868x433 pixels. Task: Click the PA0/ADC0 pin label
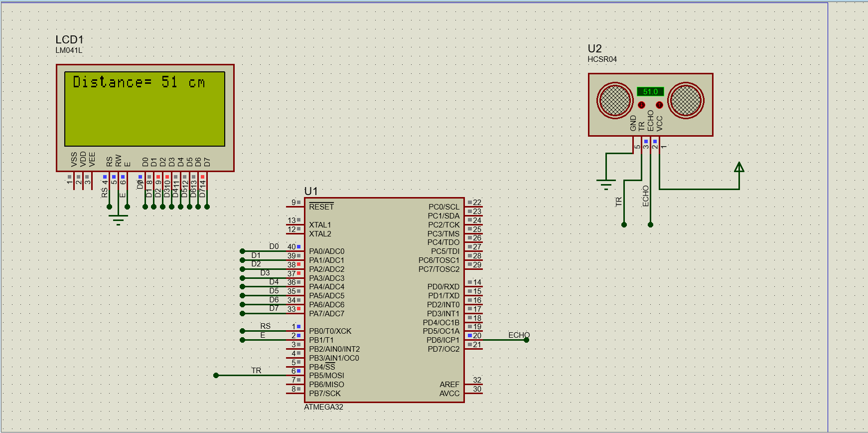326,251
